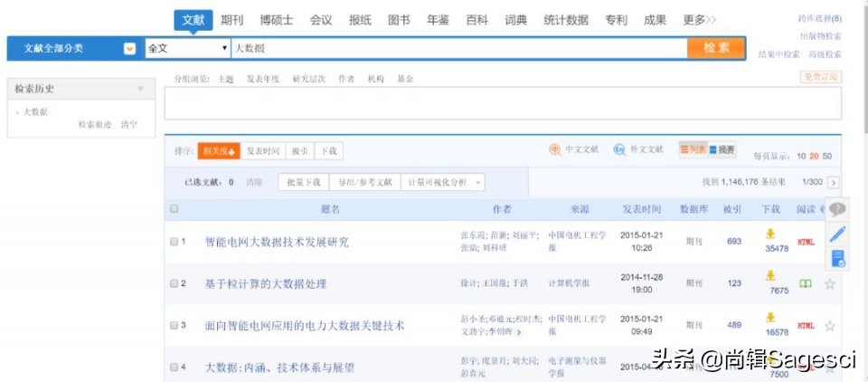
Task: Click the download icon for row 3 (16578)
Action: pyautogui.click(x=770, y=318)
